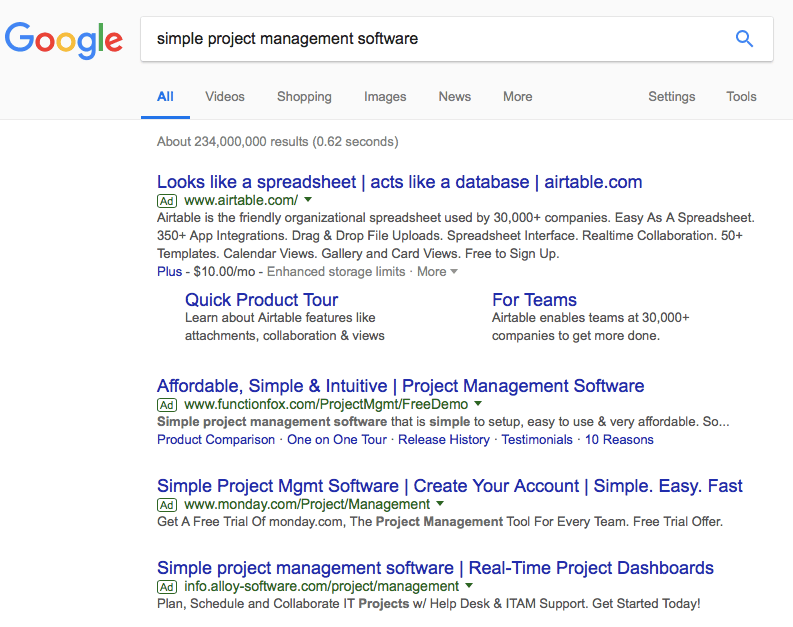Open the 10 Reasons link

point(619,439)
